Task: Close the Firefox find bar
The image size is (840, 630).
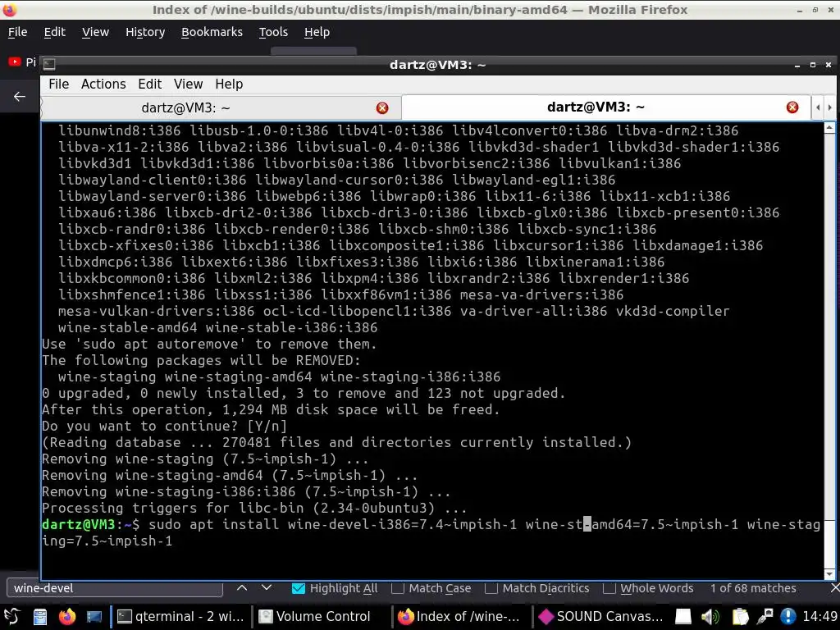Action: (834, 588)
